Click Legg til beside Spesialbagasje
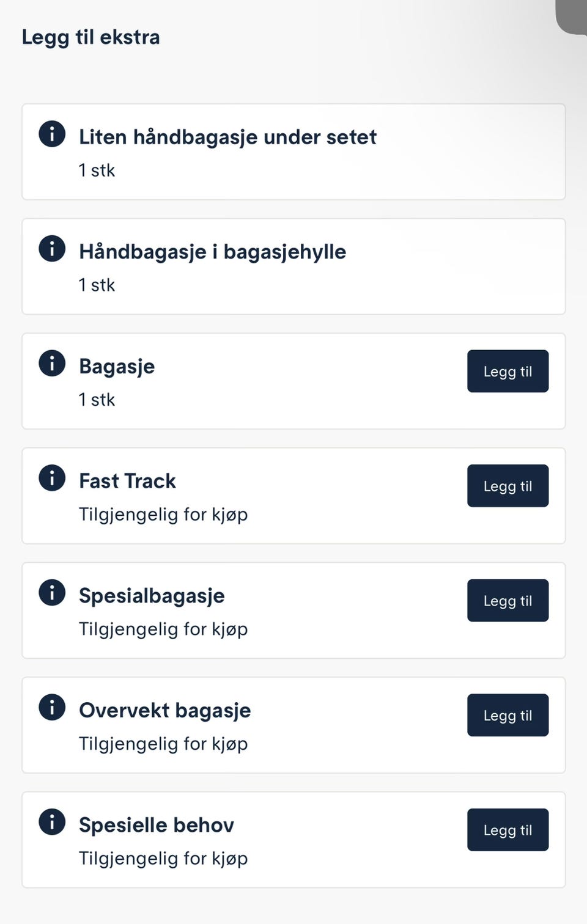This screenshot has width=587, height=924. coord(508,601)
